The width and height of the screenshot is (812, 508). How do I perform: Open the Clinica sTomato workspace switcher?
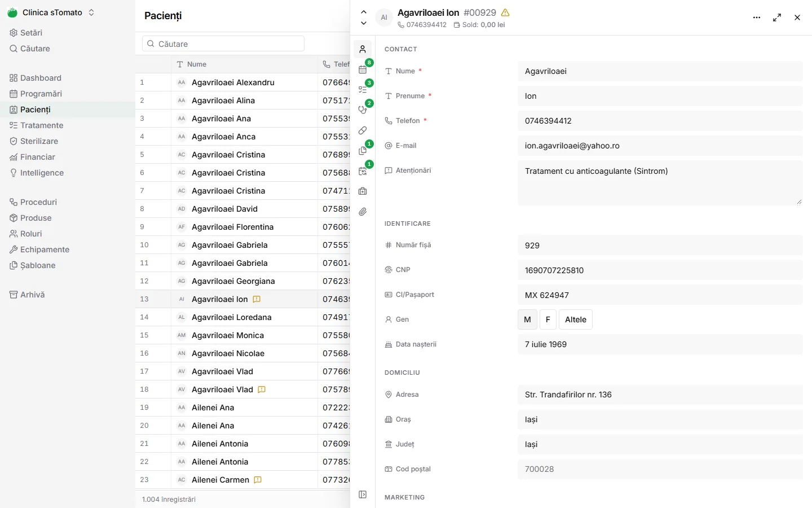[51, 12]
